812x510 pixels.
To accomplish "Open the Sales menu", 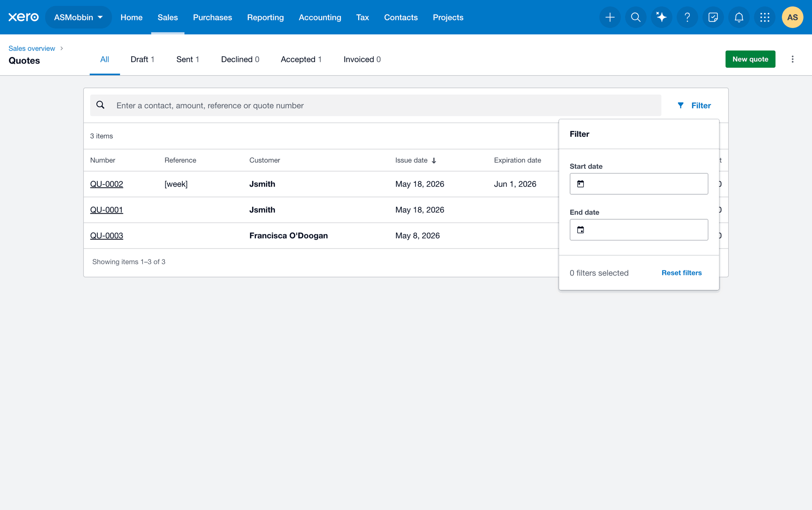I will click(168, 17).
